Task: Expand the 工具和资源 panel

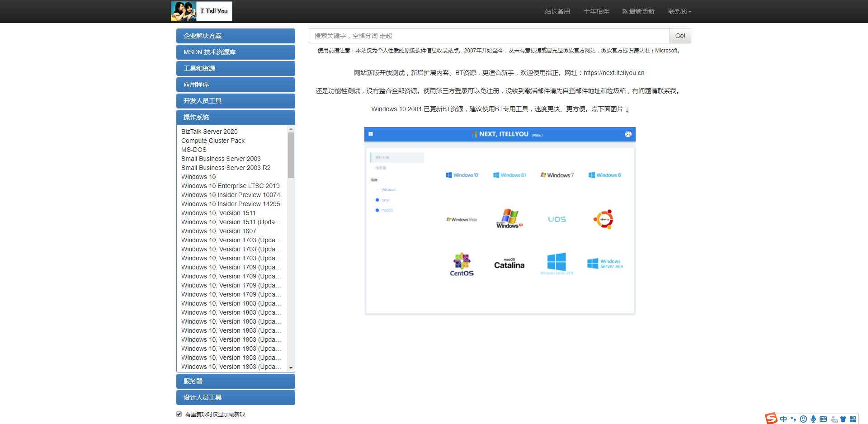Action: pos(236,68)
